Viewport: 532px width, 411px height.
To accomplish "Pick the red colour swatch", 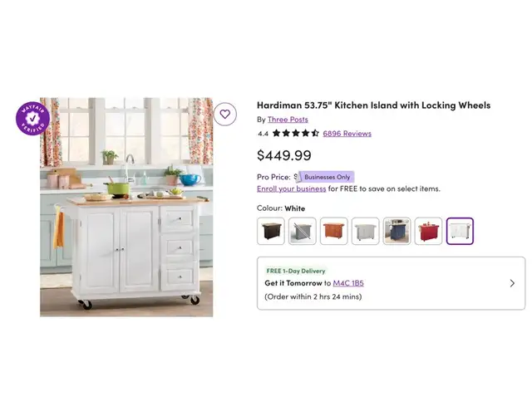I will 429,231.
